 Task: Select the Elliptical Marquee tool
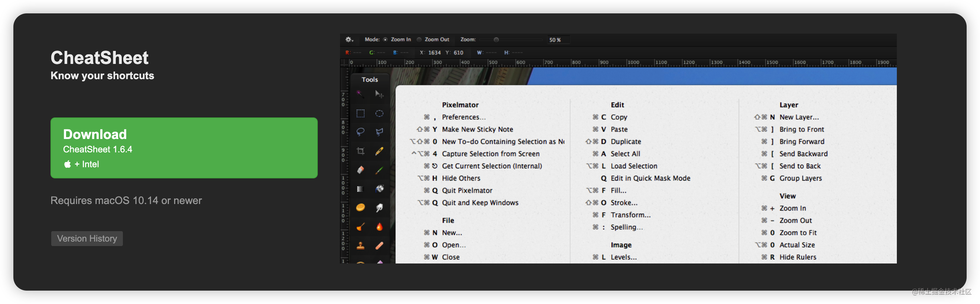379,113
